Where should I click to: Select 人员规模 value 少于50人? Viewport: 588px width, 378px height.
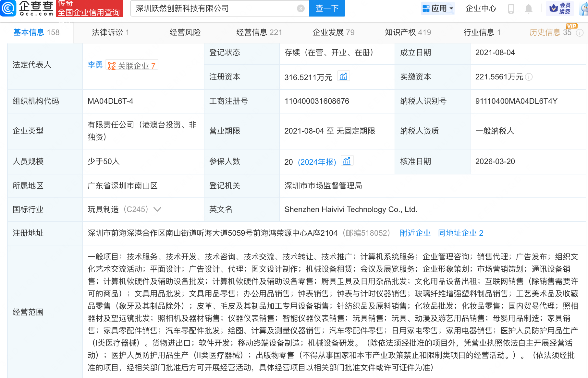(x=104, y=161)
